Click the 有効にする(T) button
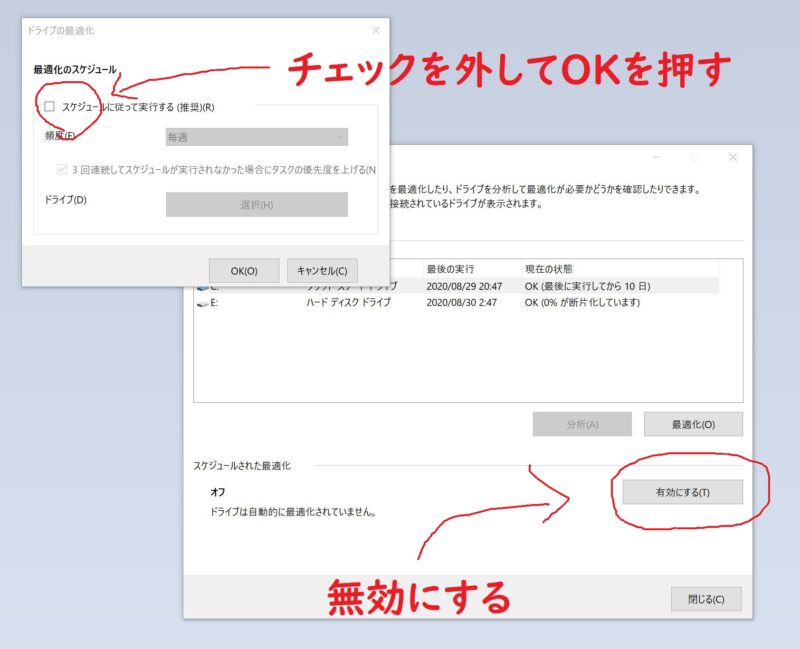The image size is (800, 649). 683,492
